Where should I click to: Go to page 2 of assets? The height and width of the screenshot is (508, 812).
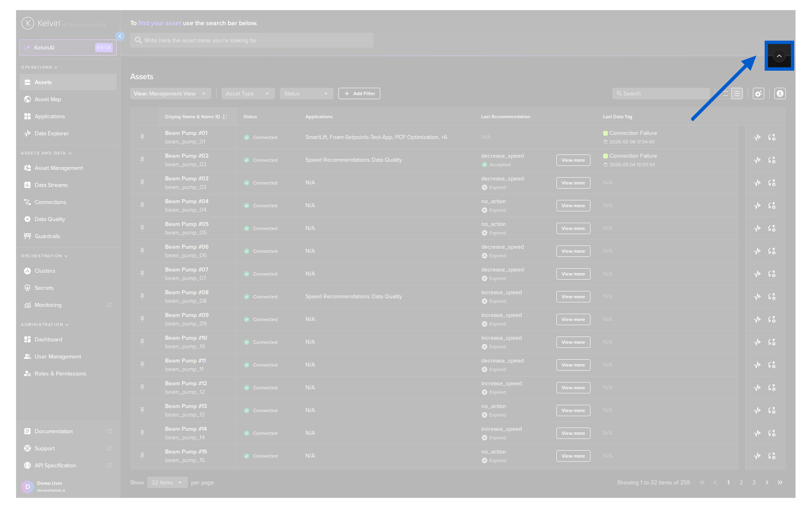(741, 483)
